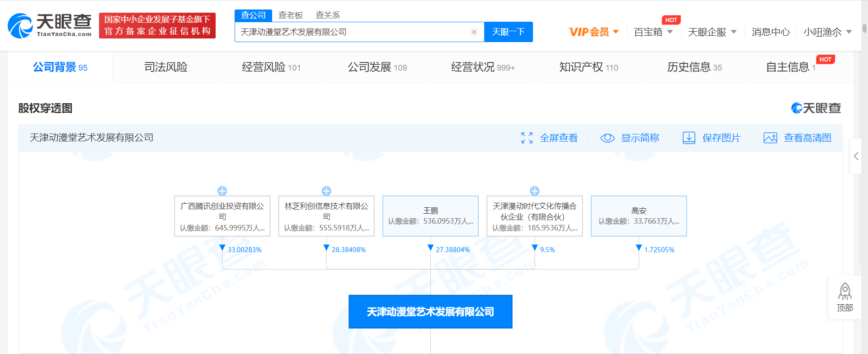The height and width of the screenshot is (354, 868).
Task: Click the 天眼一下 search button
Action: [509, 32]
